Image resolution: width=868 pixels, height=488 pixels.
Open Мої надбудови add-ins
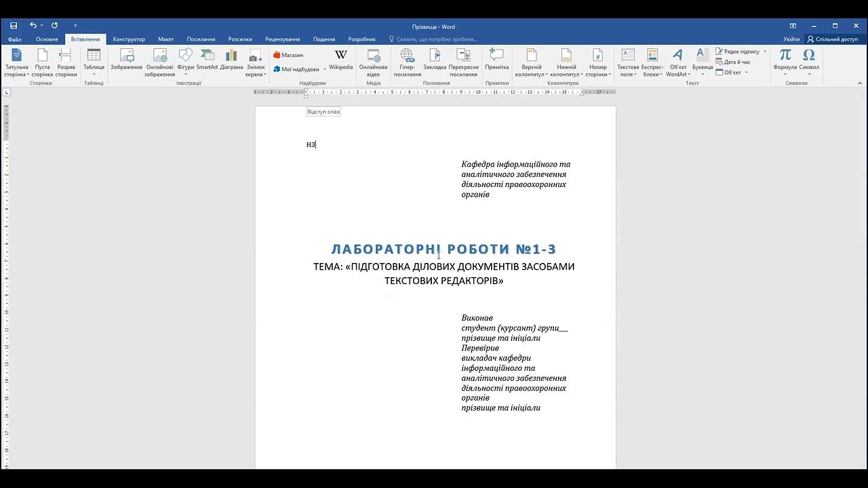296,69
